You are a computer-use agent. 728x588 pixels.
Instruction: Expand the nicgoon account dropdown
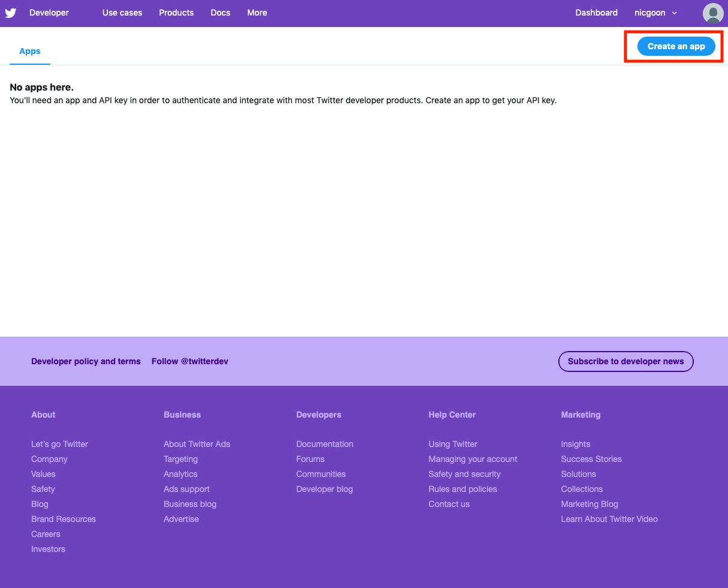click(655, 13)
